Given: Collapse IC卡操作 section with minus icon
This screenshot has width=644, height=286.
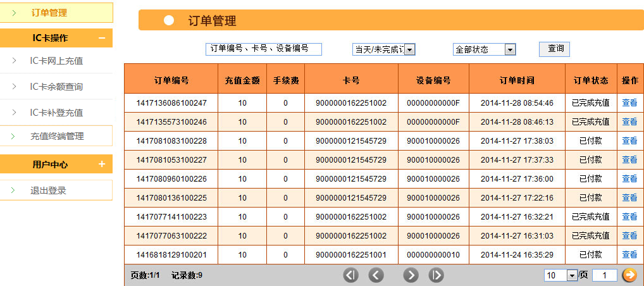Looking at the screenshot, I should pyautogui.click(x=102, y=38).
